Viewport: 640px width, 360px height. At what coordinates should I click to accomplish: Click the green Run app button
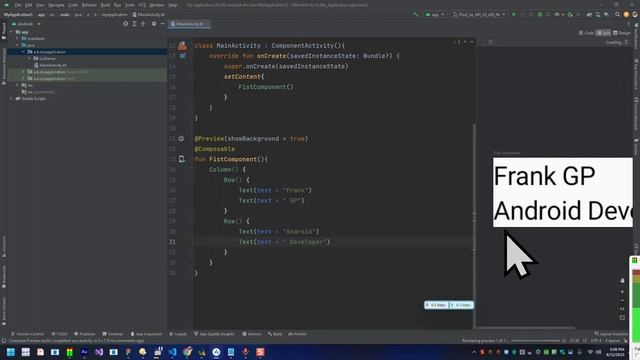tap(514, 14)
